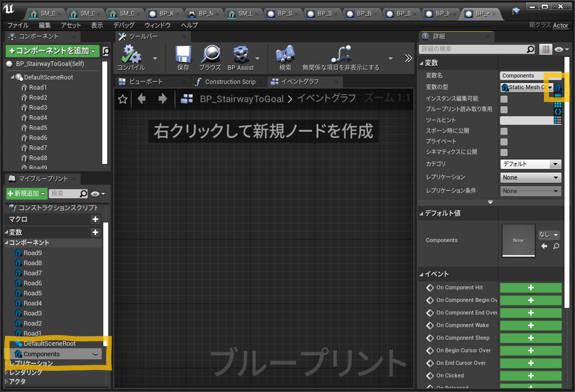Click search icon beside Add Component button
The width and height of the screenshot is (575, 392).
(x=106, y=51)
